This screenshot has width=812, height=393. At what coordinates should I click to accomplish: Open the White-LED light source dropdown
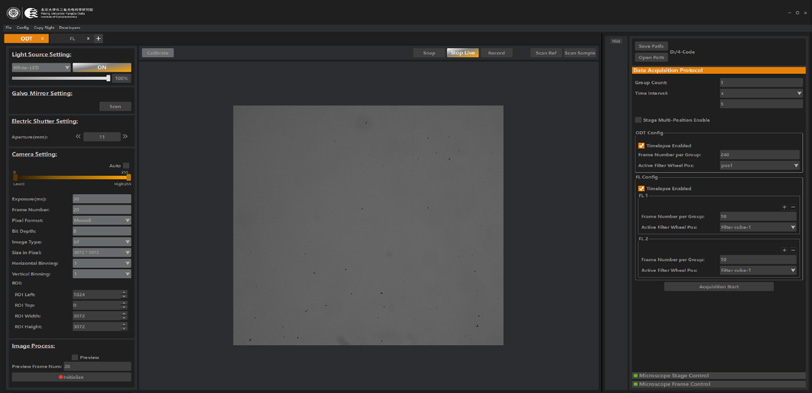click(41, 67)
